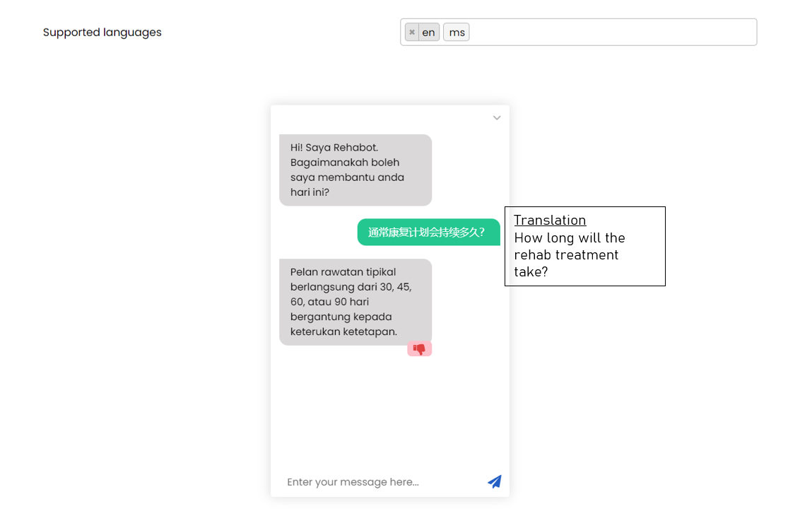Click the empty conversation area below the messages
The image size is (812, 516).
coord(389,410)
